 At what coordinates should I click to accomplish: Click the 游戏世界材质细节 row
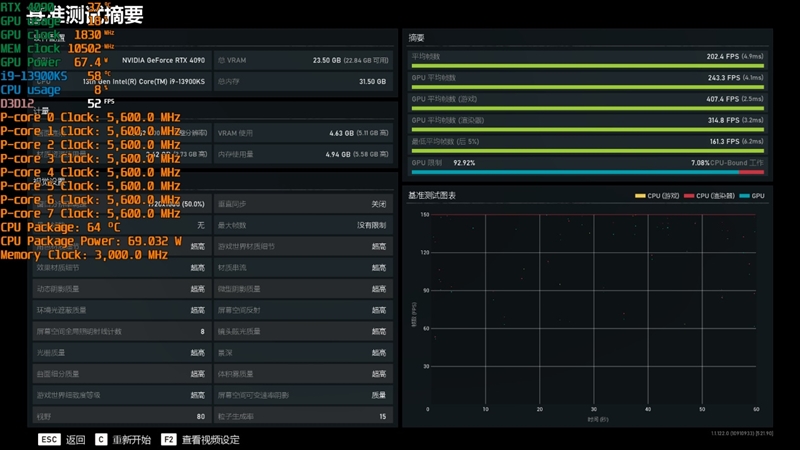(303, 246)
